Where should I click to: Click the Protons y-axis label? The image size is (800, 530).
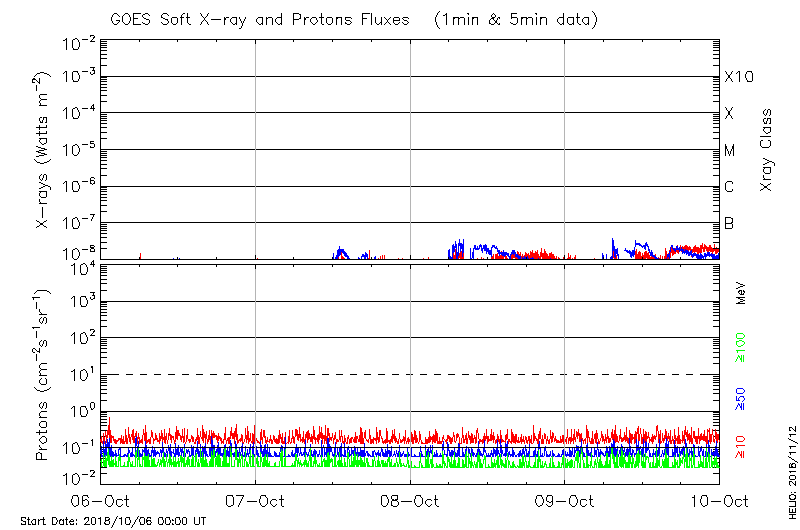coord(43,375)
